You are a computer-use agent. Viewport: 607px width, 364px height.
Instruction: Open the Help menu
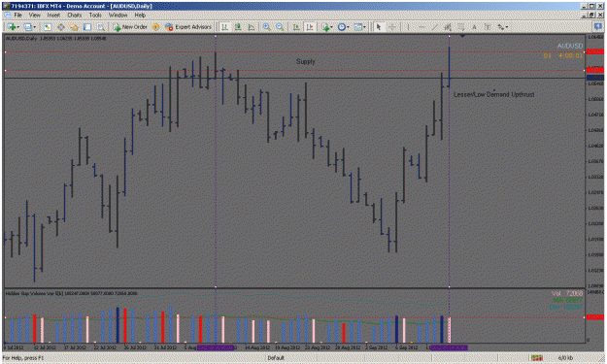pyautogui.click(x=140, y=16)
